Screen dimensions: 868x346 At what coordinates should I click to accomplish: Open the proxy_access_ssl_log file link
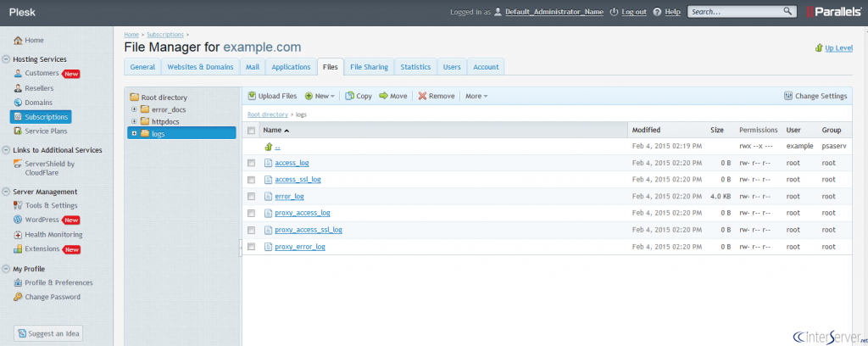[x=309, y=230]
